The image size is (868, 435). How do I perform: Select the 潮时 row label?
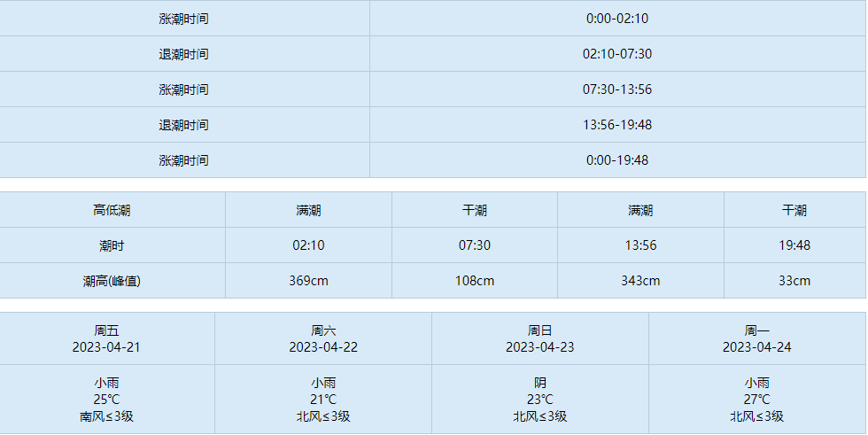click(112, 245)
